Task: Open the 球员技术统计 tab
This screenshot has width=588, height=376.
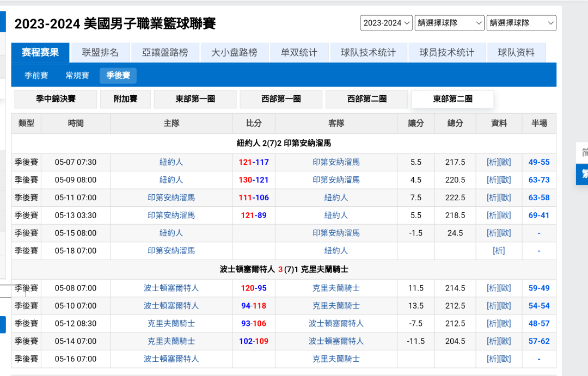Action: (x=446, y=52)
